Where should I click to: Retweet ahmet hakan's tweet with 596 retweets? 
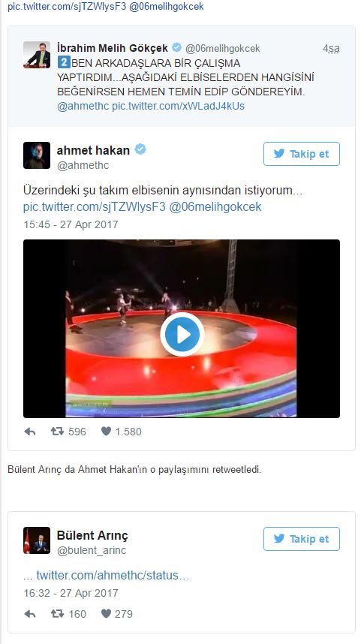(57, 432)
